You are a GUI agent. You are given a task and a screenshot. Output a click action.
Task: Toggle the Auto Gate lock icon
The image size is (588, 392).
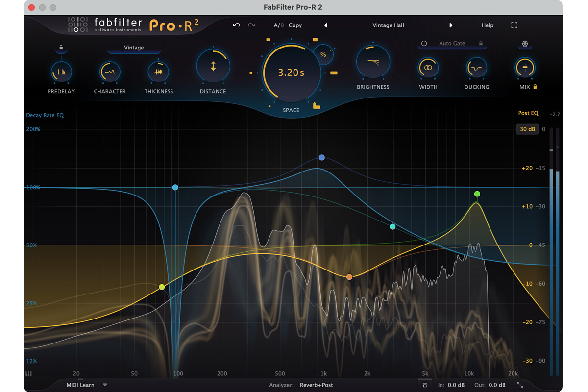[x=481, y=43]
